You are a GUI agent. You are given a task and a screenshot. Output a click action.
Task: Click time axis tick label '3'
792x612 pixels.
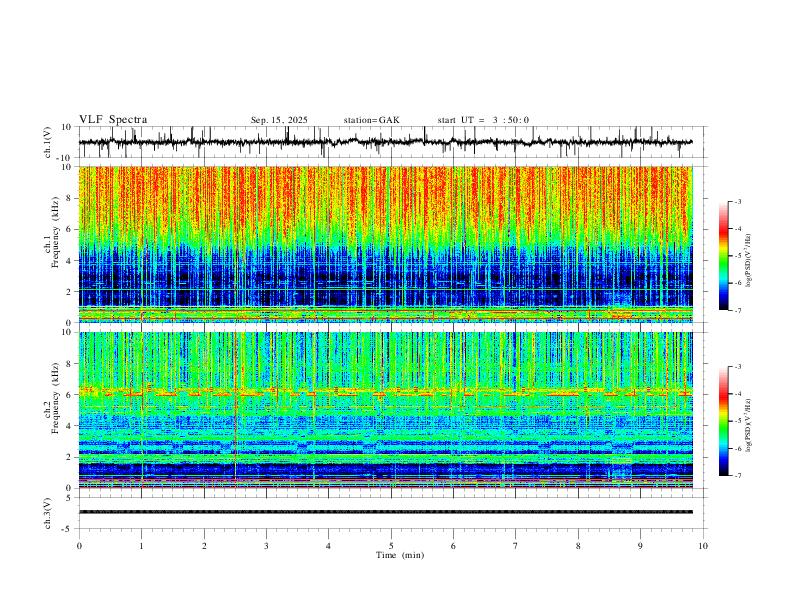tap(266, 546)
